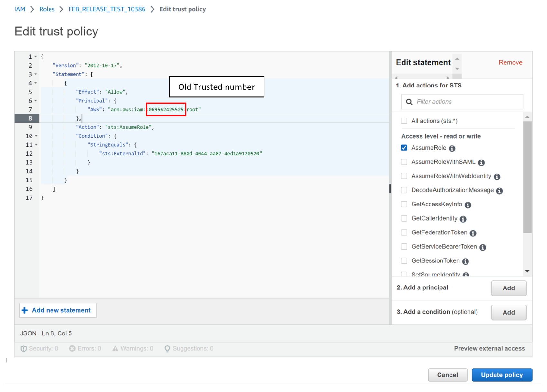Click Add new statement
This screenshot has width=547, height=392.
58,310
